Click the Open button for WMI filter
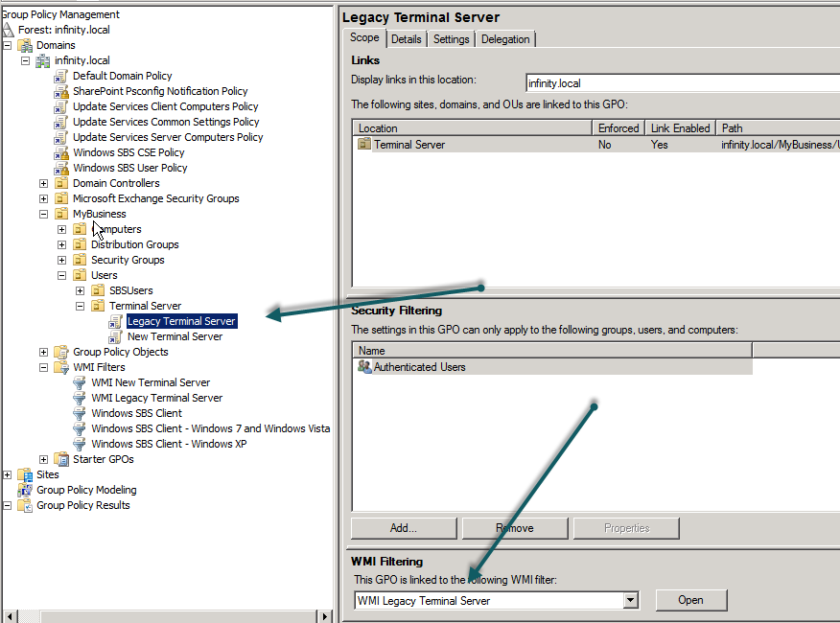840x623 pixels. pos(690,601)
